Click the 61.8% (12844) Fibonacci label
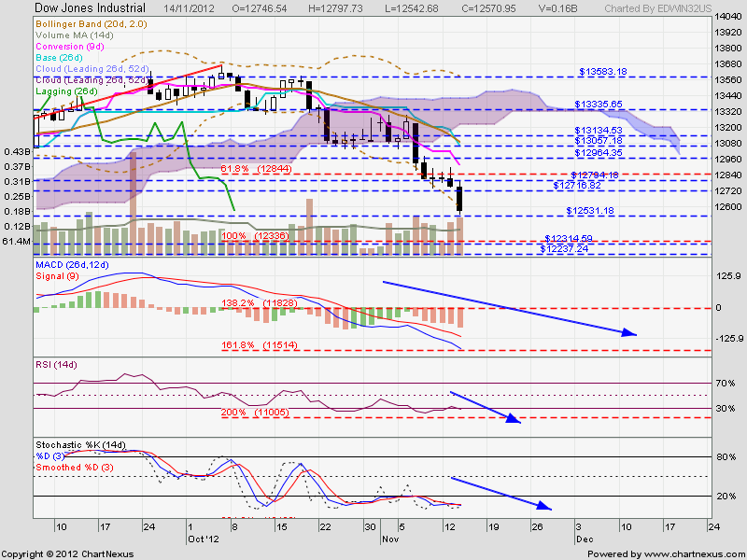Viewport: 747px width, 560px height. click(x=257, y=169)
